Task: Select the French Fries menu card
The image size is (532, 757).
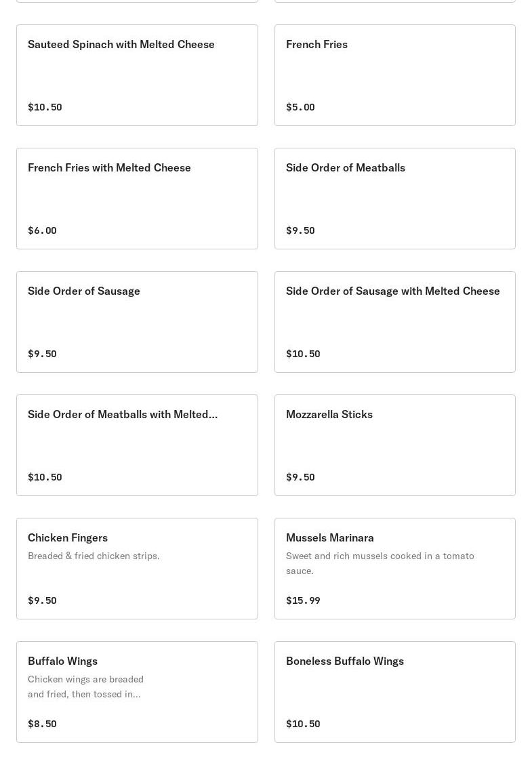Action: click(x=394, y=75)
